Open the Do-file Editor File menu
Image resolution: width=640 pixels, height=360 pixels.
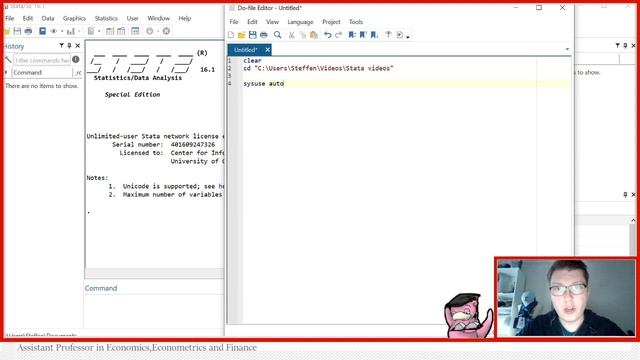point(234,22)
